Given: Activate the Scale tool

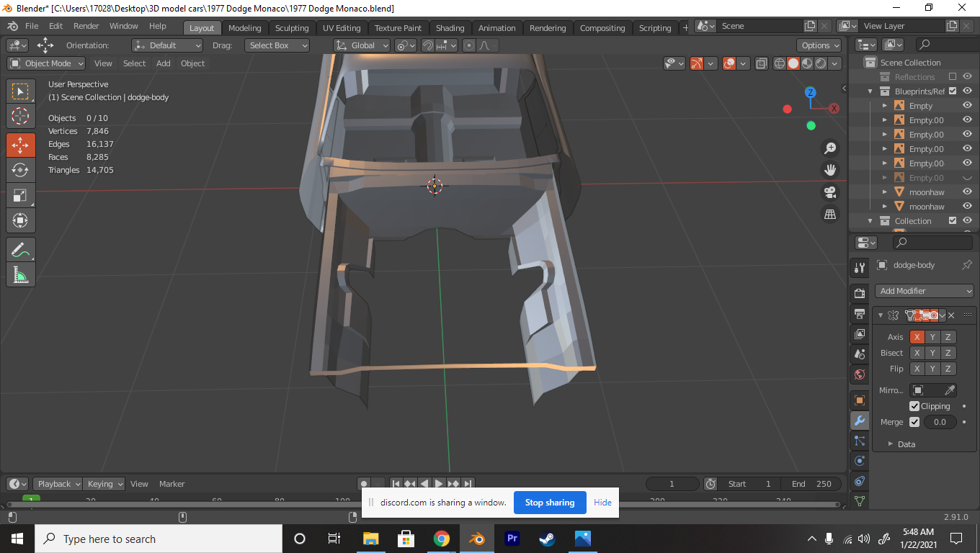Looking at the screenshot, I should pyautogui.click(x=20, y=195).
